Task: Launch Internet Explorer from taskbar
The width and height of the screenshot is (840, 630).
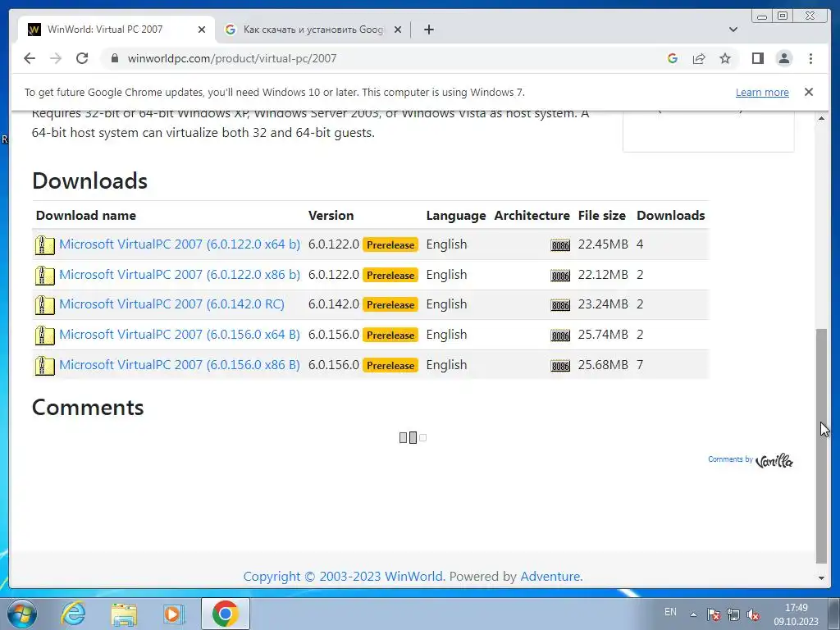Action: pyautogui.click(x=73, y=614)
